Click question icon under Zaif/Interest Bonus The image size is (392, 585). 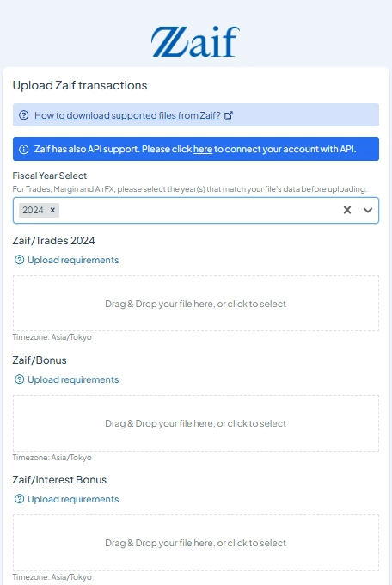(x=19, y=499)
